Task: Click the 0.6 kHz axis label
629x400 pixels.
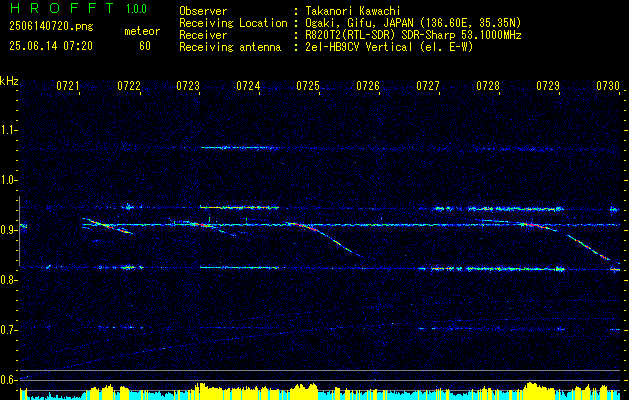Action: (8, 380)
